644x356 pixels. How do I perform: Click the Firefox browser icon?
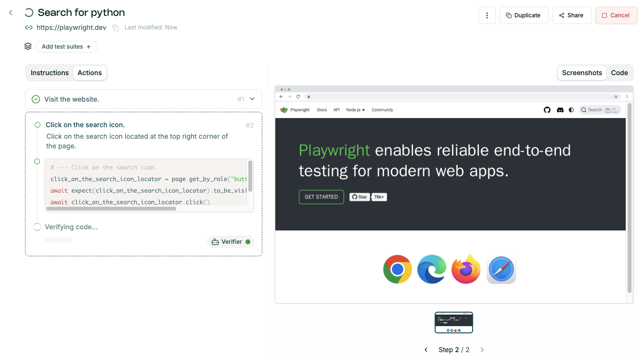[466, 269]
